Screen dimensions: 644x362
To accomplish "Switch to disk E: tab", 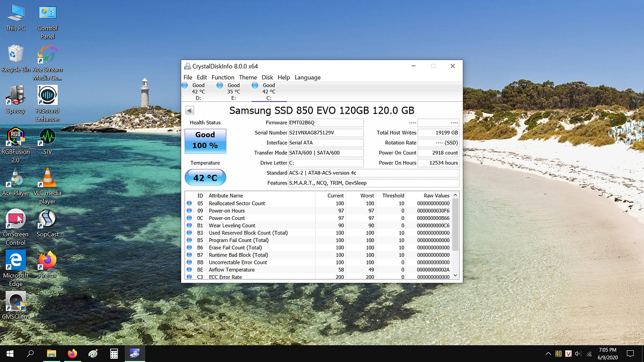I will tap(233, 91).
